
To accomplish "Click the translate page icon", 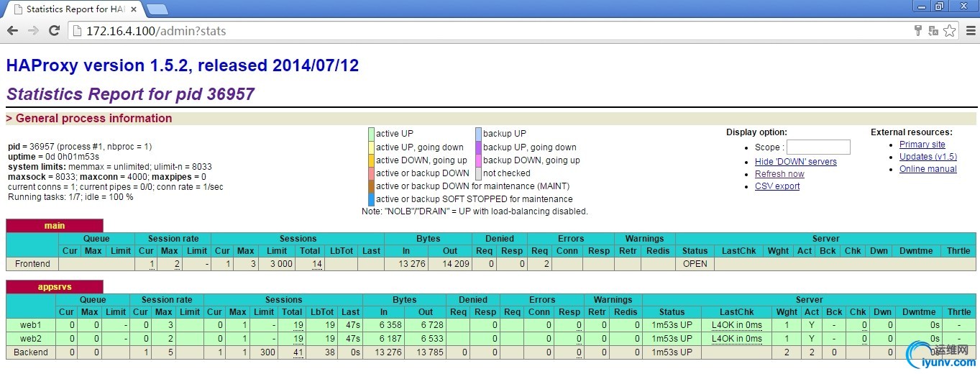I will pos(933,31).
